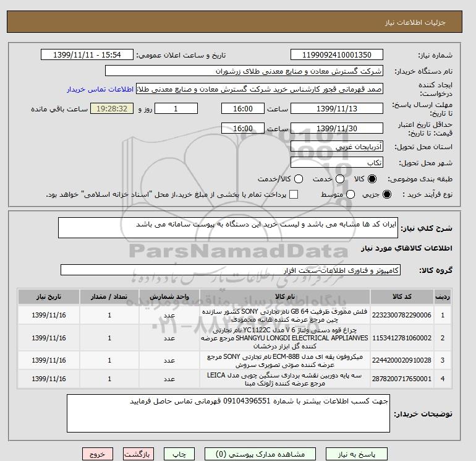Click the delivery city field تکاب
This screenshot has width=476, height=461.
[337, 163]
